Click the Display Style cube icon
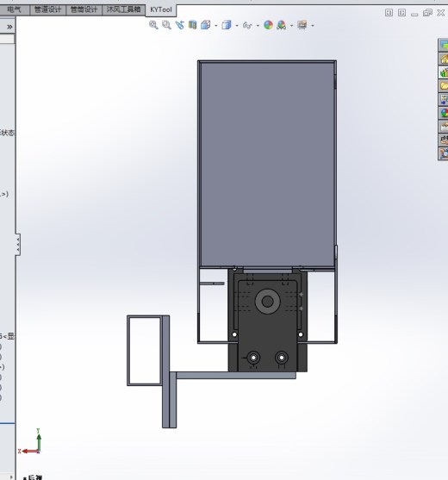 [227, 25]
